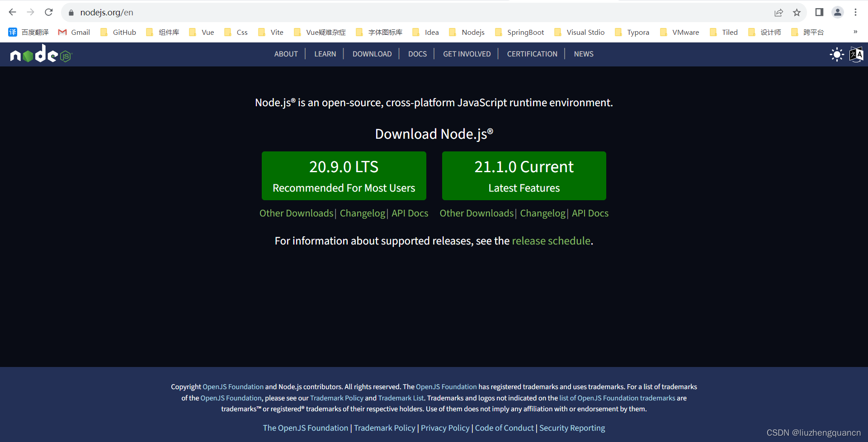Open the Privacy Policy footer link
This screenshot has width=868, height=442.
coord(445,428)
